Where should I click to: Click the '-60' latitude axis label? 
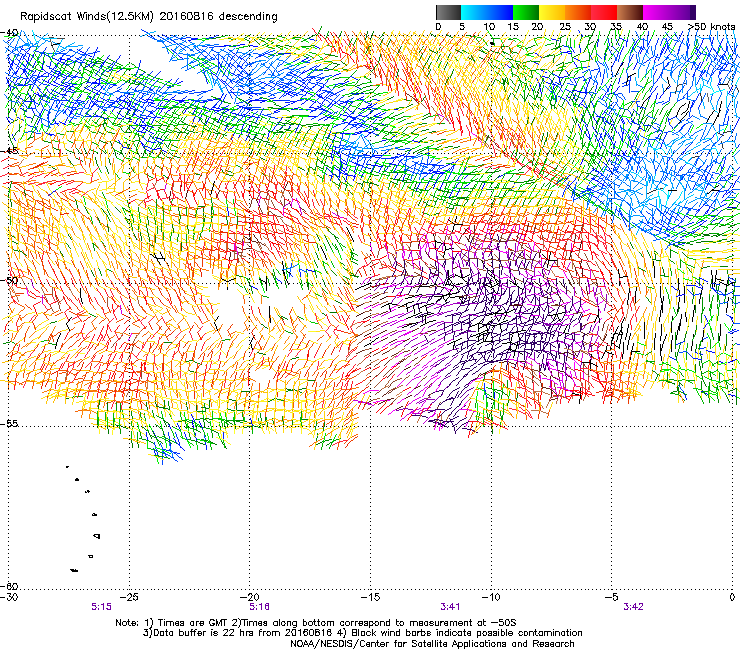tap(10, 586)
